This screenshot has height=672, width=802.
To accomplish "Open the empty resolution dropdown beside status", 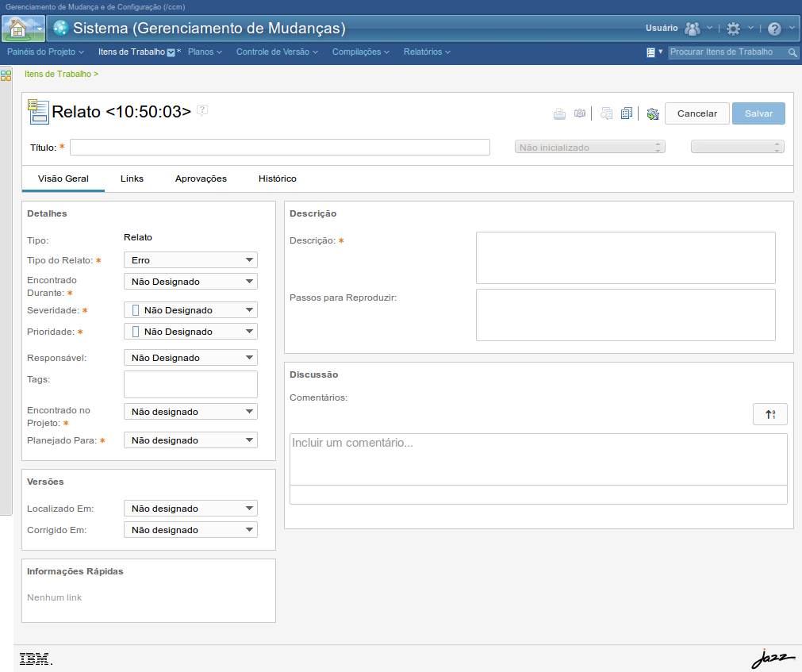I will tap(737, 148).
